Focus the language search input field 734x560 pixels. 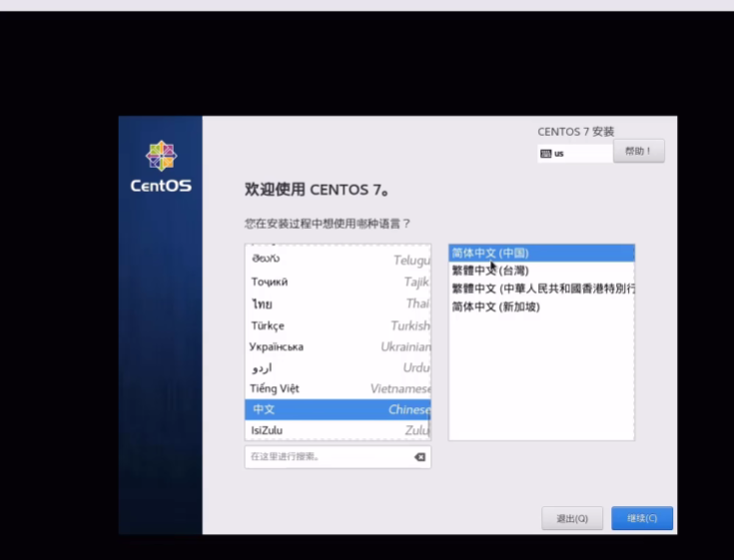(x=338, y=457)
